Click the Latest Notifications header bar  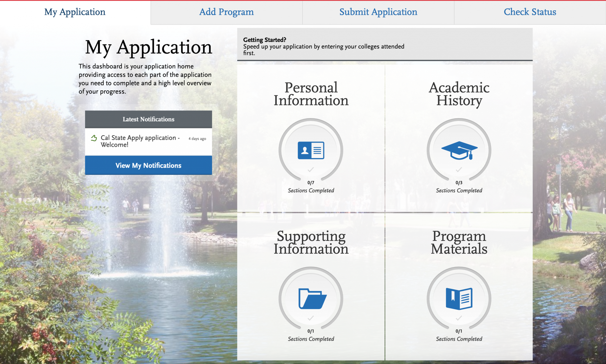click(148, 119)
